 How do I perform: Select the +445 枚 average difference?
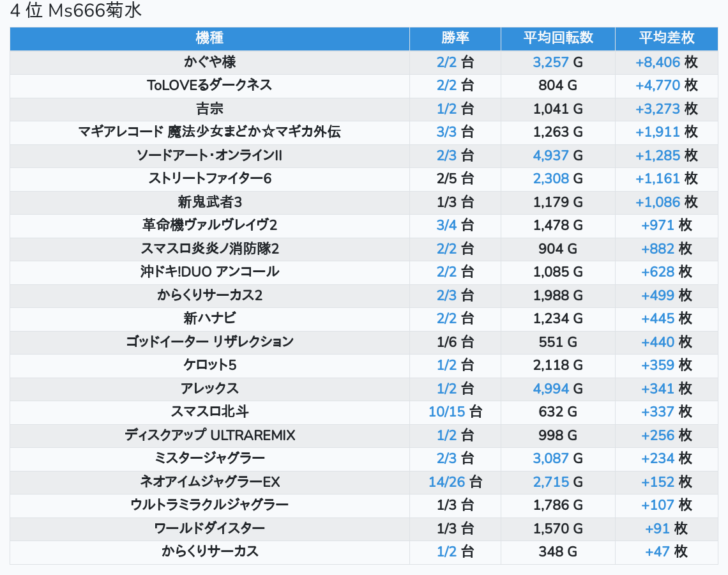click(666, 319)
